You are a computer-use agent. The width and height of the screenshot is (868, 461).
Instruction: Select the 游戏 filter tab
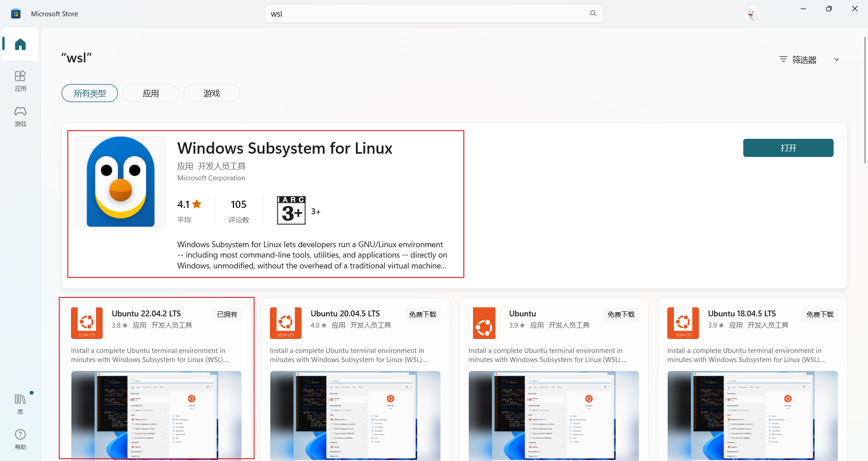click(x=212, y=93)
